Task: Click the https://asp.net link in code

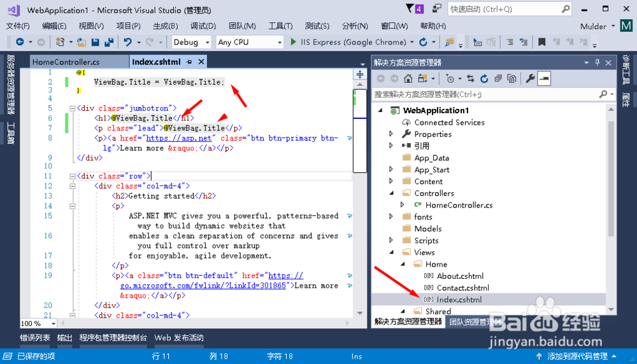Action: [x=179, y=138]
